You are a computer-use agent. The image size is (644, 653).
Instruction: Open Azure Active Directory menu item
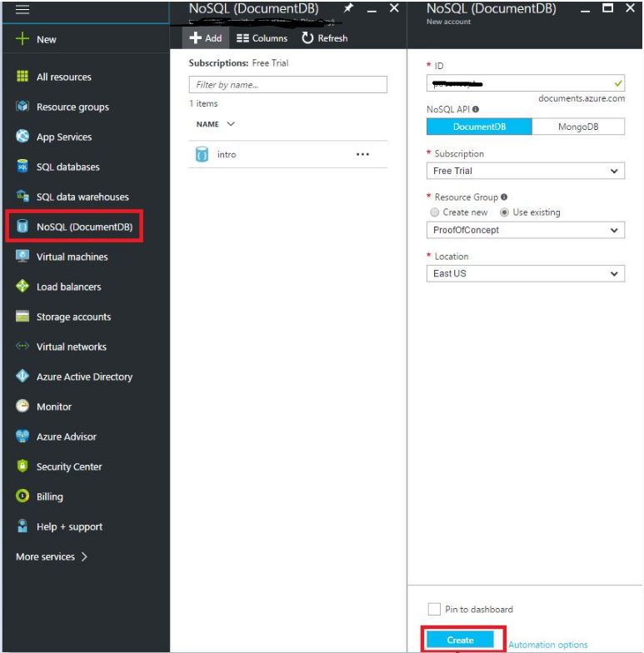point(86,376)
